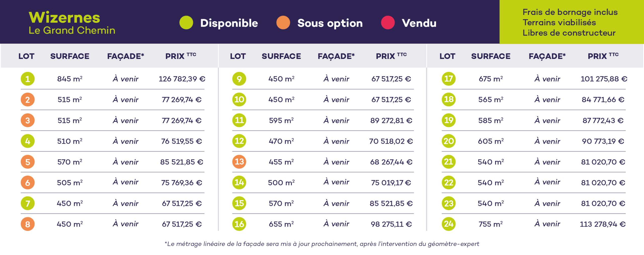Select the green lot 20 circle

point(449,141)
